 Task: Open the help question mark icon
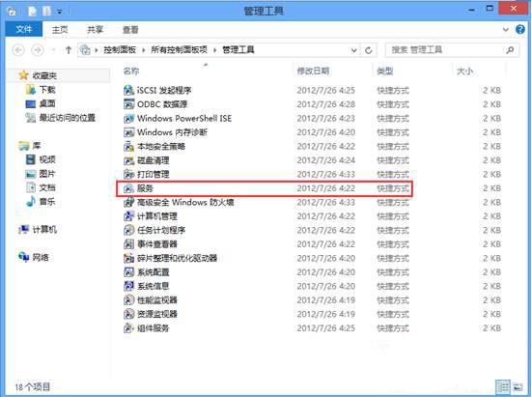pyautogui.click(x=520, y=30)
